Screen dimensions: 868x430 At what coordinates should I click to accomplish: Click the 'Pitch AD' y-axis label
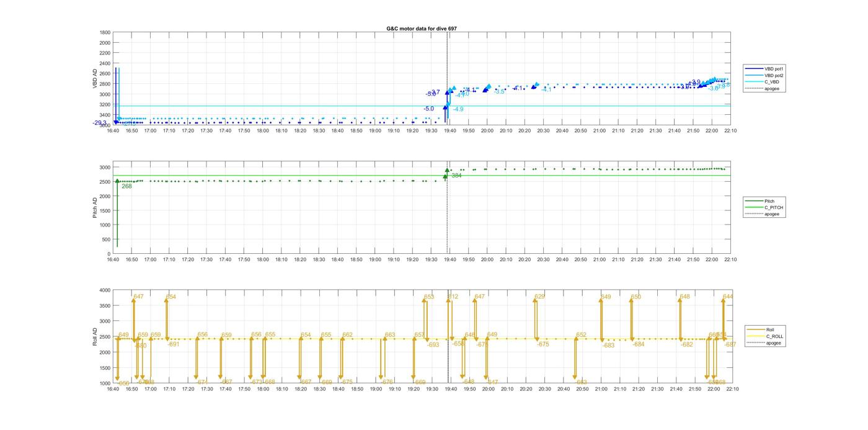pyautogui.click(x=95, y=208)
